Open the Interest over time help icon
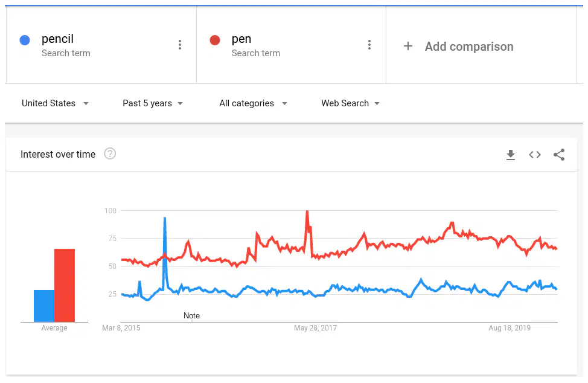This screenshot has width=588, height=383. pos(110,154)
